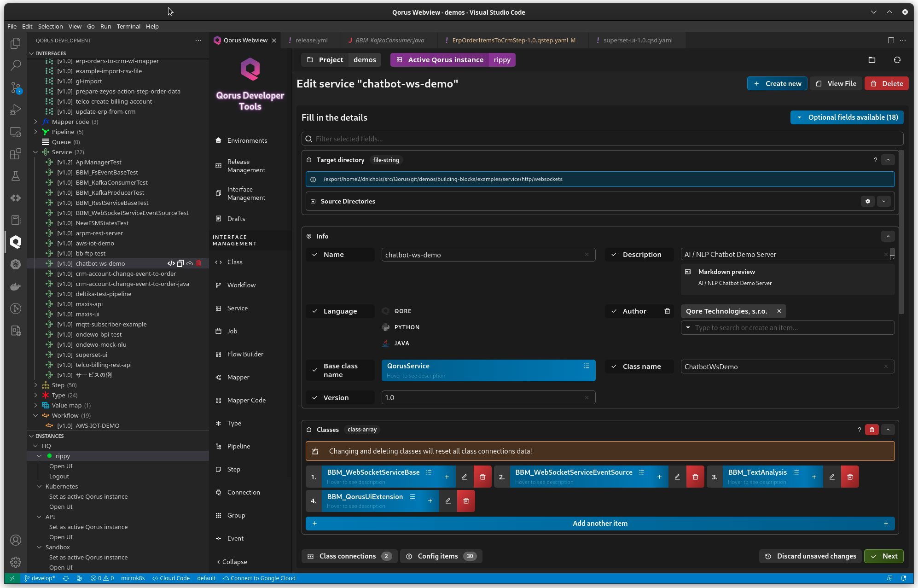Open Source Directories settings gear

867,201
